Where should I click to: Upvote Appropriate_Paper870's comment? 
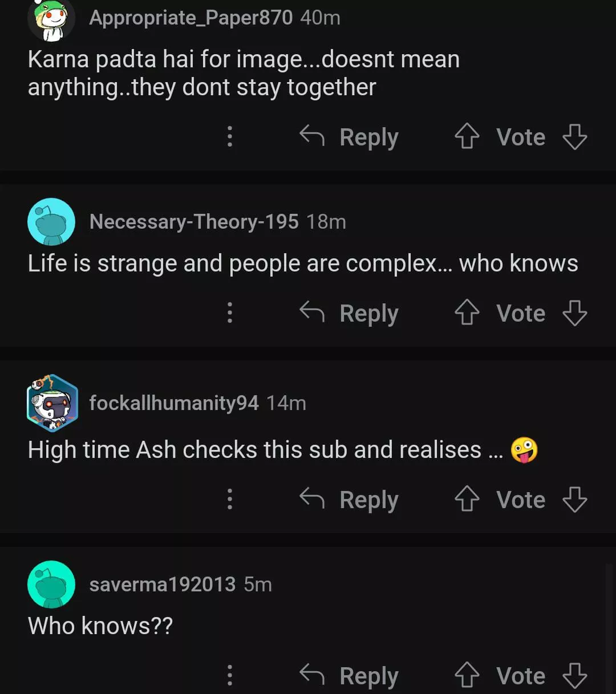[467, 137]
